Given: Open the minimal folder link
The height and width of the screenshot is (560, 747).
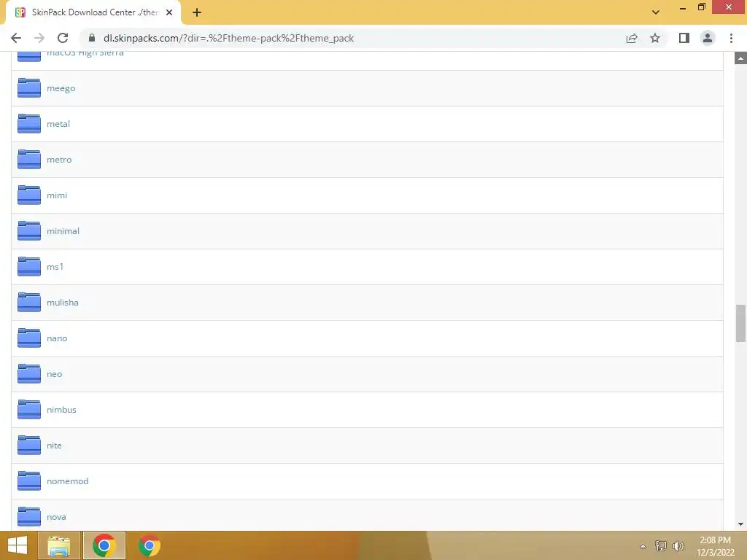Looking at the screenshot, I should click(63, 231).
